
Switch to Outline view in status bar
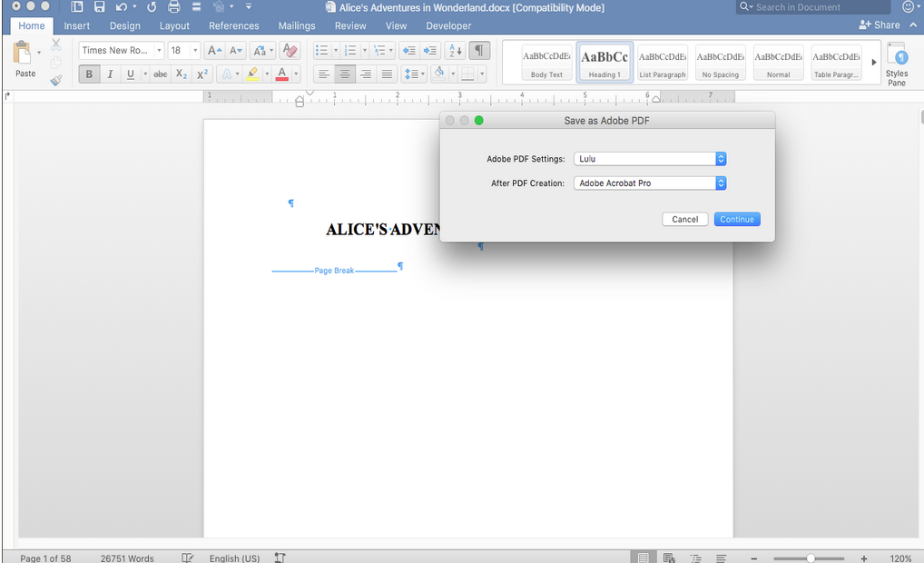click(x=696, y=558)
